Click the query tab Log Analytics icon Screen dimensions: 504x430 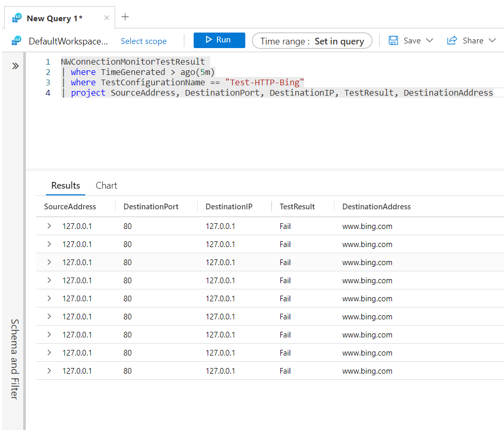[17, 18]
